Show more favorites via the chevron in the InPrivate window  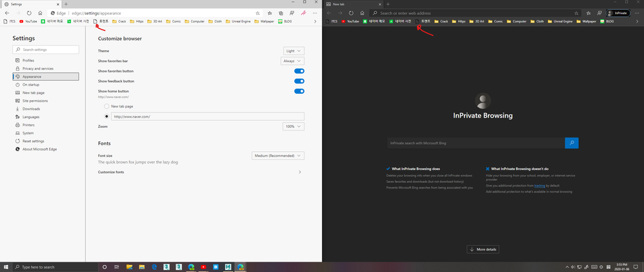click(637, 21)
